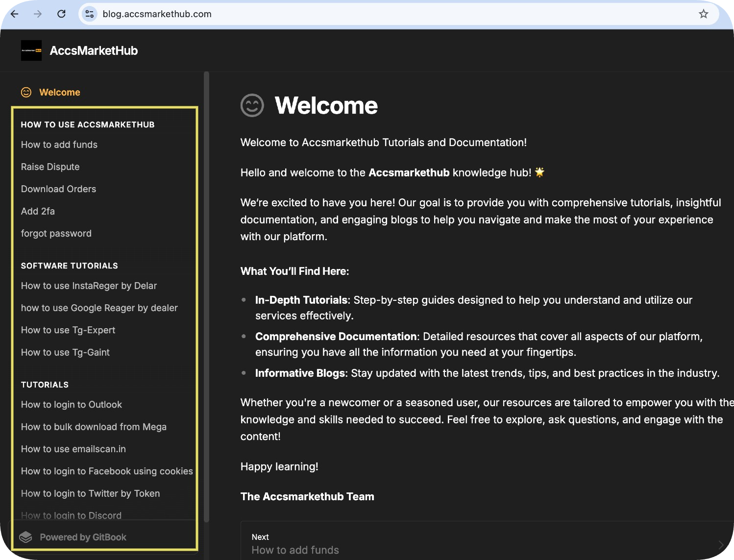This screenshot has width=734, height=560.
Task: Open How to bulk download from Mega
Action: coord(94,427)
